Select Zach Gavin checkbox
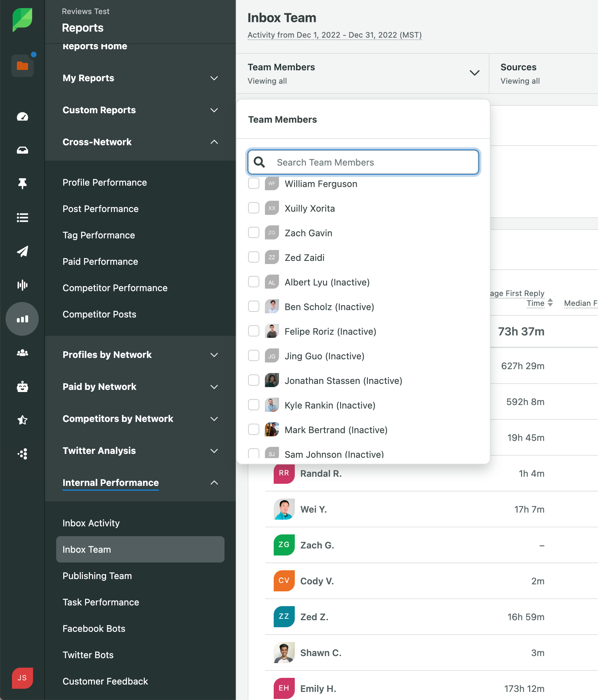 click(x=253, y=233)
